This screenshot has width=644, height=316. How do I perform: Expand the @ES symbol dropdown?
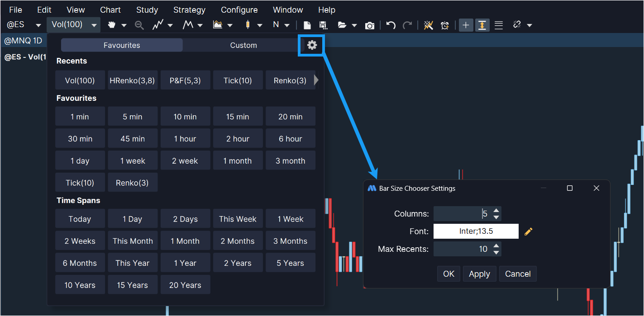pos(38,25)
